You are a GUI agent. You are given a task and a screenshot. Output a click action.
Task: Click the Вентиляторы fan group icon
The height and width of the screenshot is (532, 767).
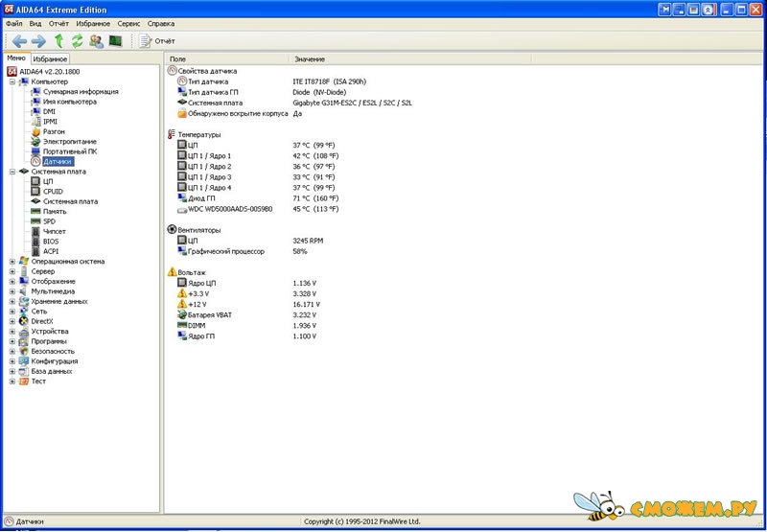pos(172,229)
